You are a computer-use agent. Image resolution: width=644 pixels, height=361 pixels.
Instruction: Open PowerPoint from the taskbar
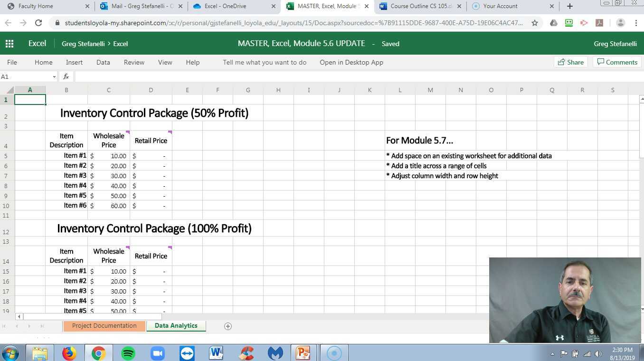tap(303, 353)
